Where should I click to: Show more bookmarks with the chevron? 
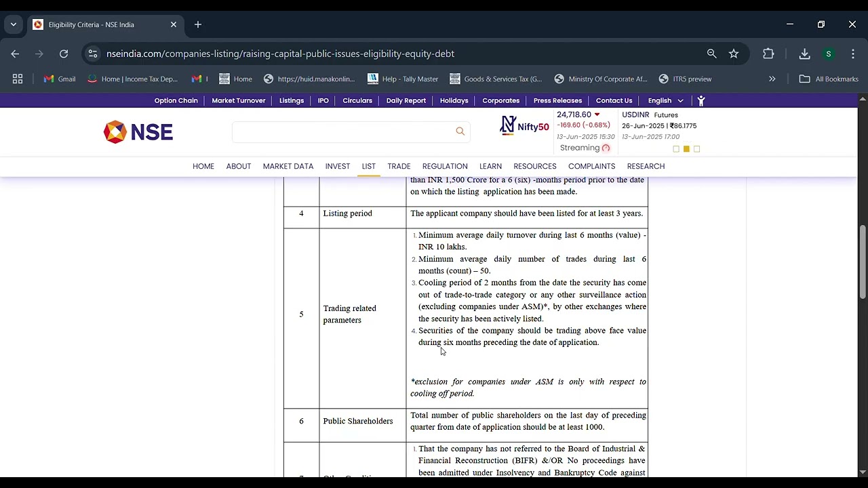click(x=772, y=79)
